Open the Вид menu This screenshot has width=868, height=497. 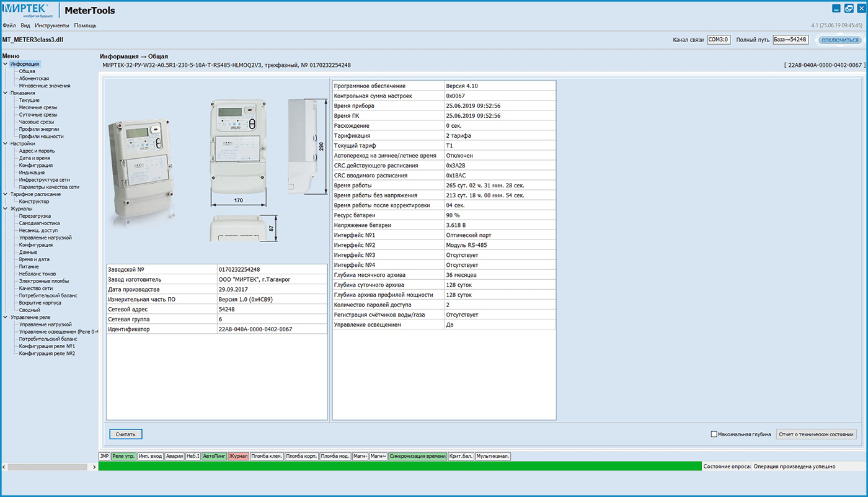[25, 25]
